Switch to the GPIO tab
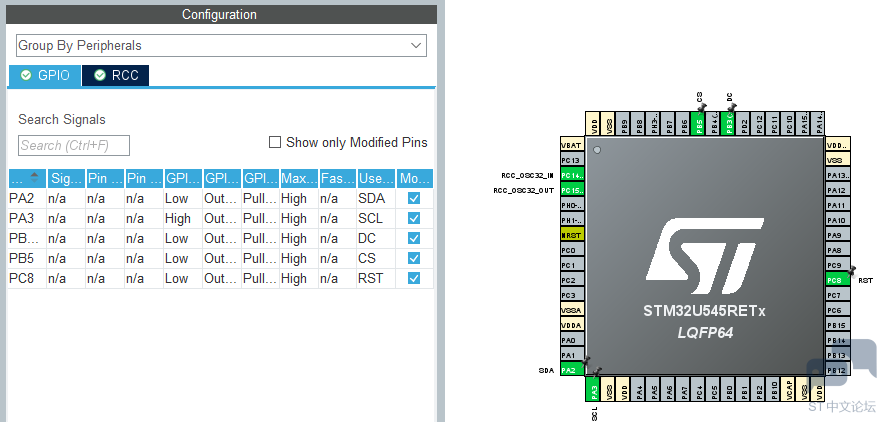Screen dimensions: 885x422 [45, 76]
